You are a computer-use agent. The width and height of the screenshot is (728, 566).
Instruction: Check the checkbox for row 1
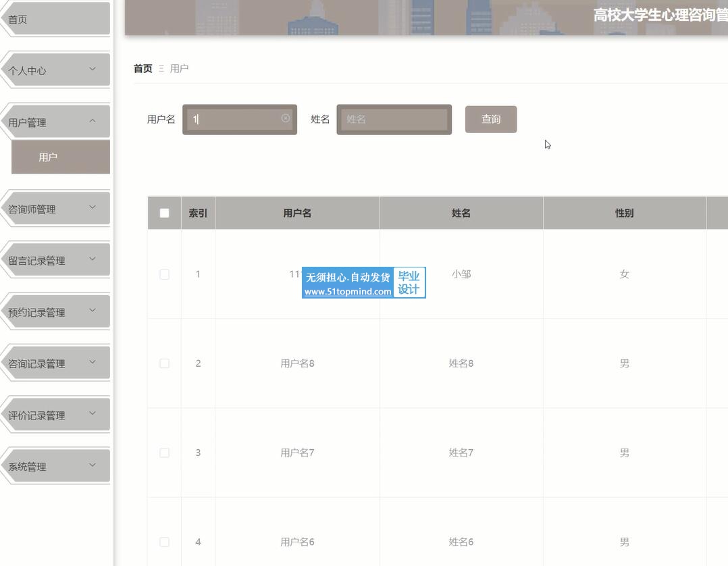click(164, 274)
